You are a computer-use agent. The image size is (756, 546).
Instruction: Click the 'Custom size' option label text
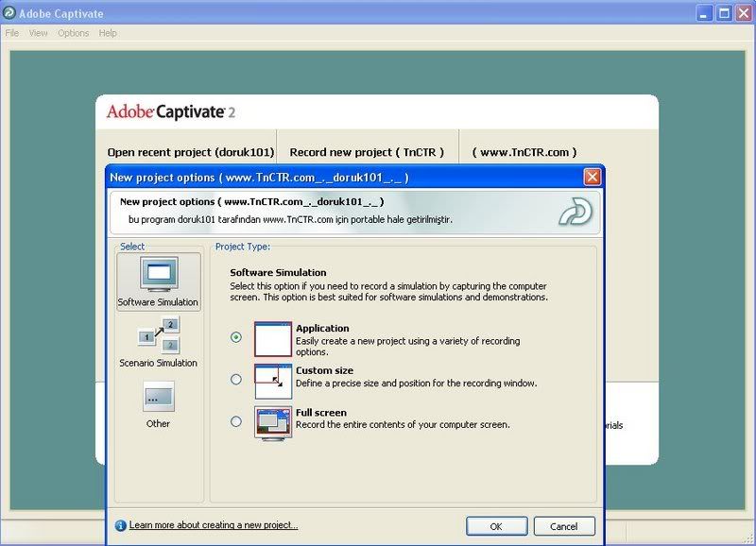324,370
